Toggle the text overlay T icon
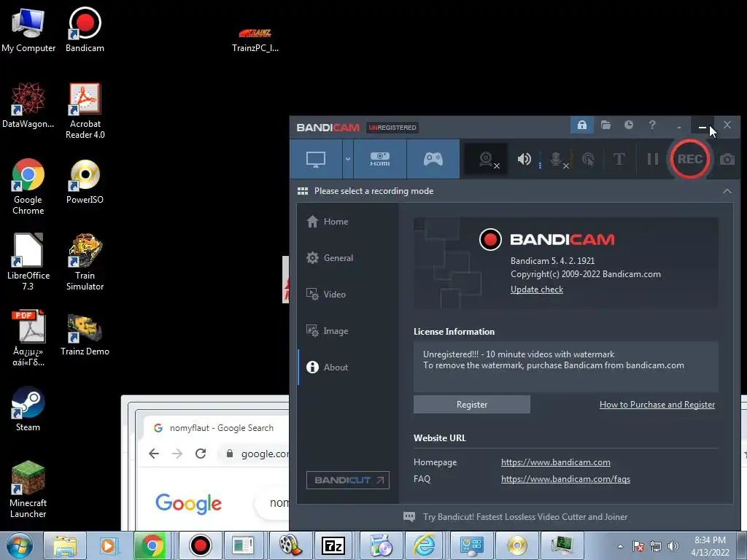The width and height of the screenshot is (747, 560). point(619,159)
